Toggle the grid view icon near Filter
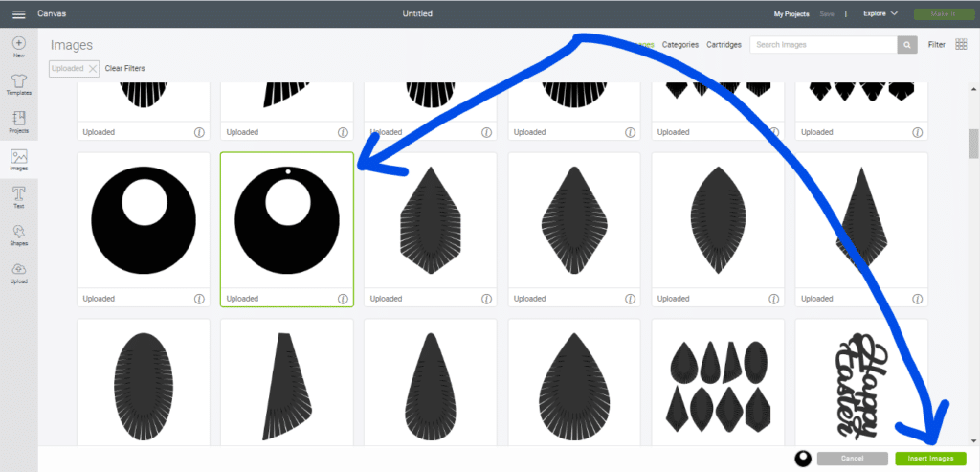The height and width of the screenshot is (472, 980). [961, 45]
